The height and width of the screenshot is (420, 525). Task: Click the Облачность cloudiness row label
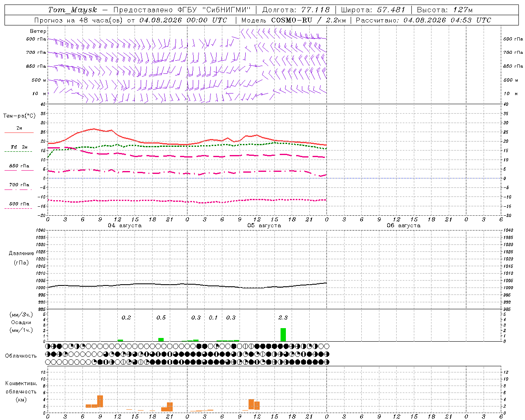tap(21, 356)
